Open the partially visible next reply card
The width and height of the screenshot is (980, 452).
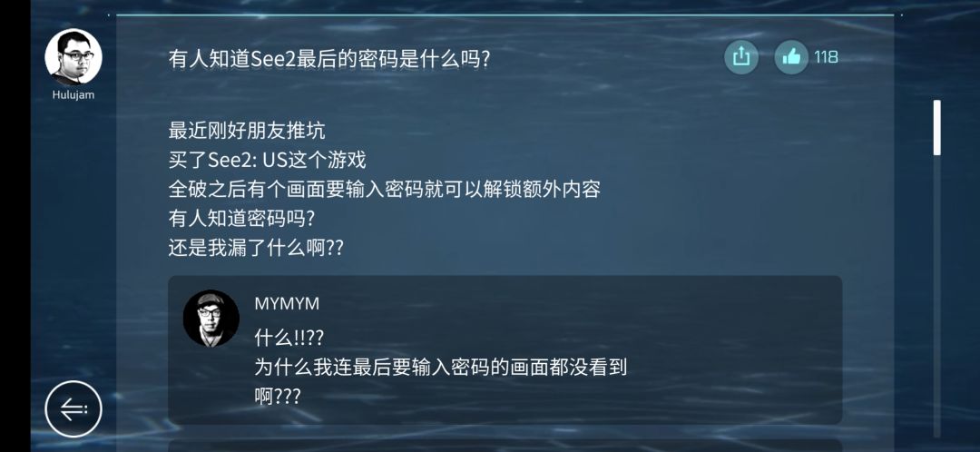[x=505, y=445]
